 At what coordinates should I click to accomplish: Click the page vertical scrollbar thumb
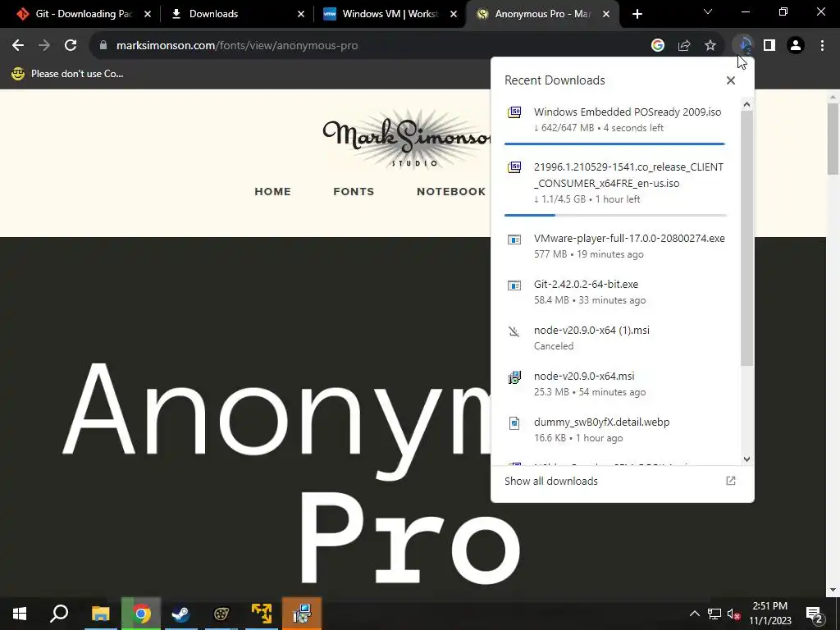click(x=833, y=138)
